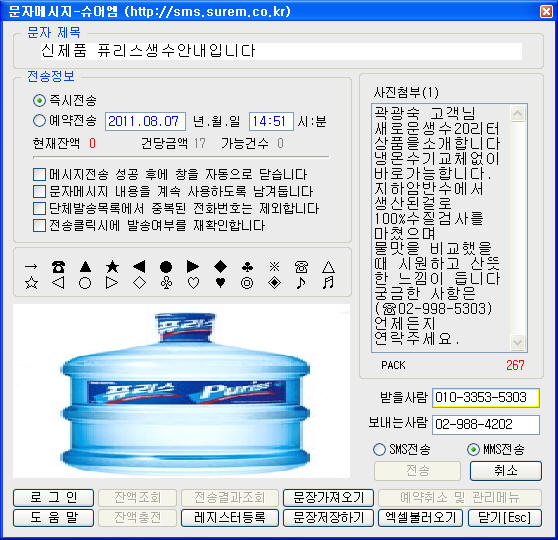Image resolution: width=558 pixels, height=540 pixels.
Task: Insert the outline telephone symbol ☏
Action: 301,266
